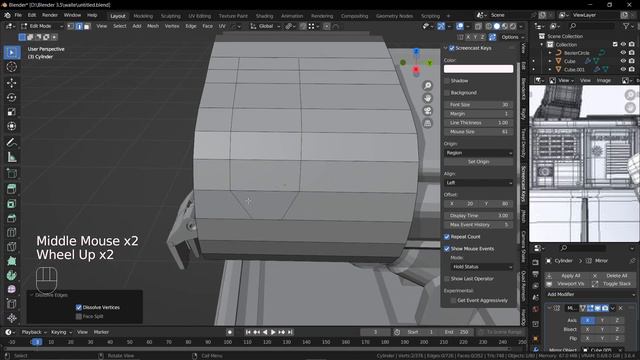Uncheck the Repeat Count checkbox
Image resolution: width=640 pixels, height=360 pixels.
pyautogui.click(x=447, y=237)
